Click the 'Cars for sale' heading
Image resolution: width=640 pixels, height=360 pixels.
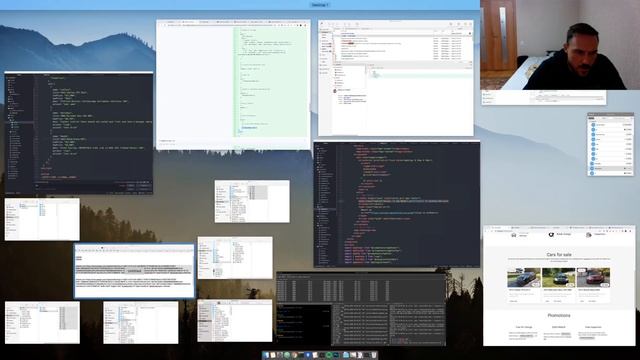point(559,254)
